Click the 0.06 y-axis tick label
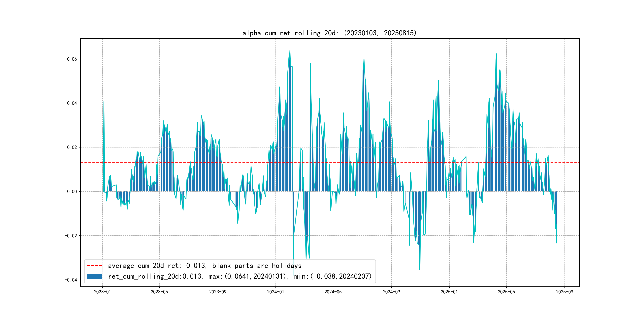 [x=72, y=59]
